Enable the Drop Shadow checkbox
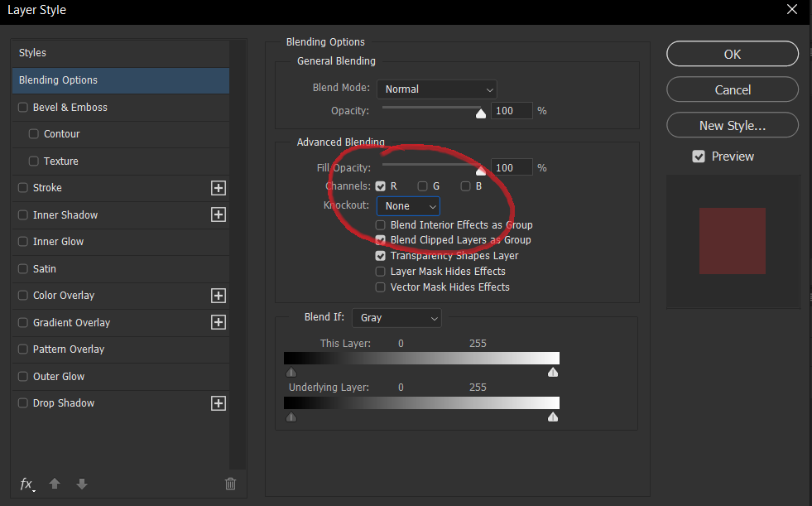The image size is (812, 506). pos(23,403)
